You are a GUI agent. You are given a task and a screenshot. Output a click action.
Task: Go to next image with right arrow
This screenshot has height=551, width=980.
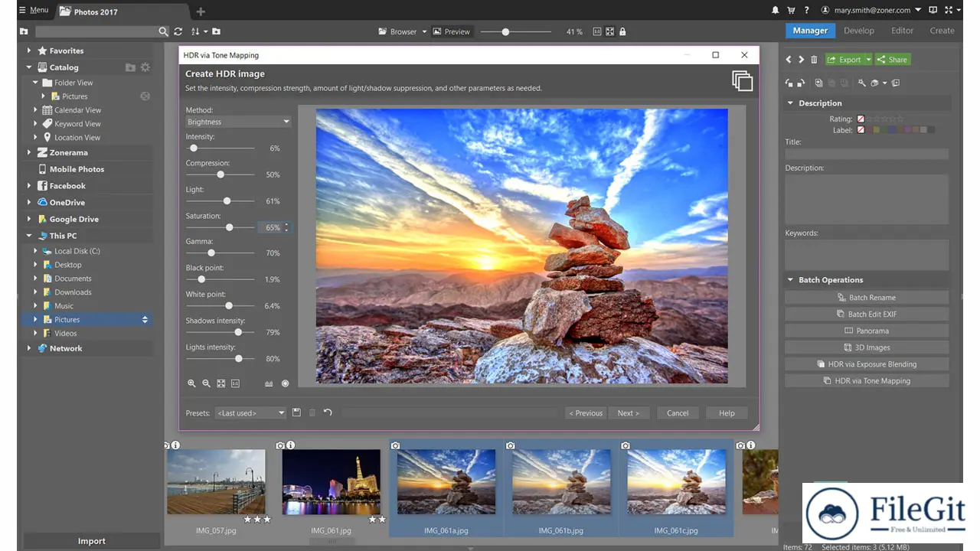point(801,60)
